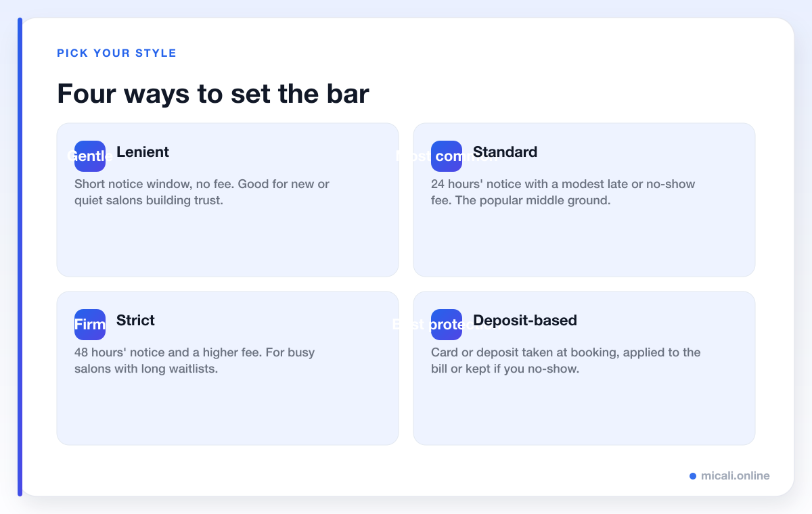Select the Firm badge icon beside Strict
The image size is (812, 514).
pyautogui.click(x=90, y=325)
